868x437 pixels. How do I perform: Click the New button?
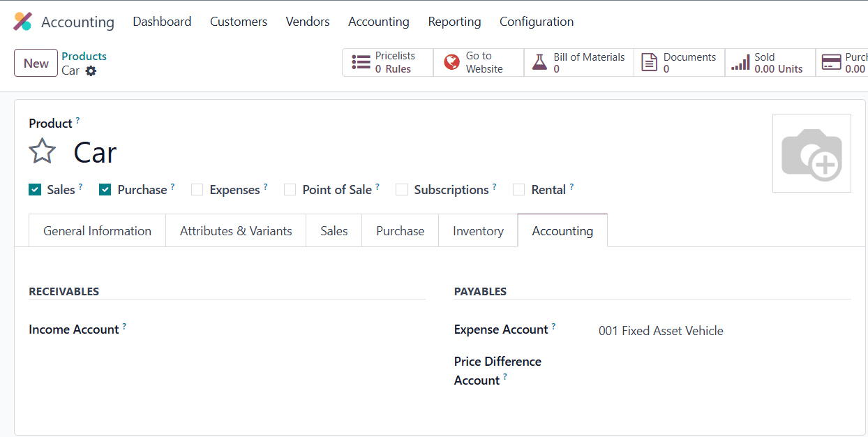tap(36, 63)
